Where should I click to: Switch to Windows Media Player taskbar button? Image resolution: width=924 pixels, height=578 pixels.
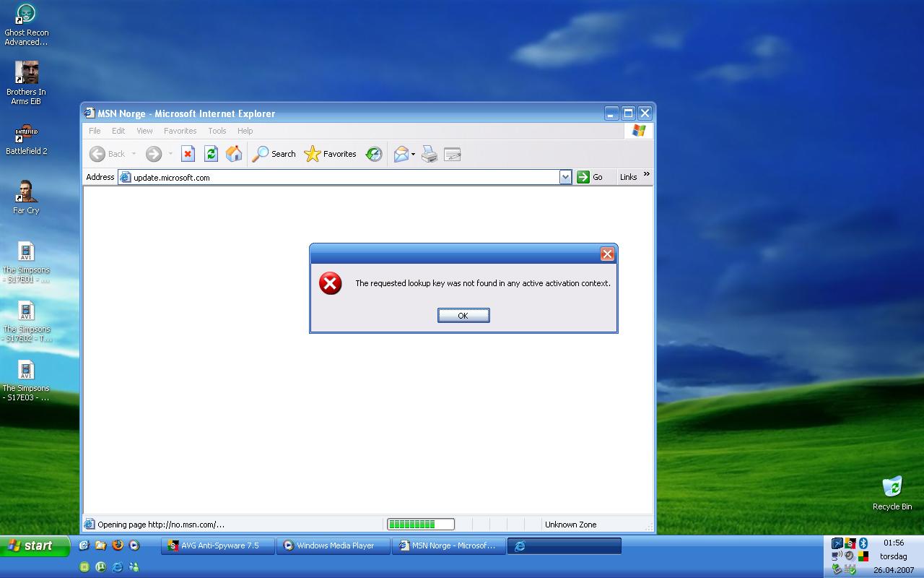pos(334,545)
